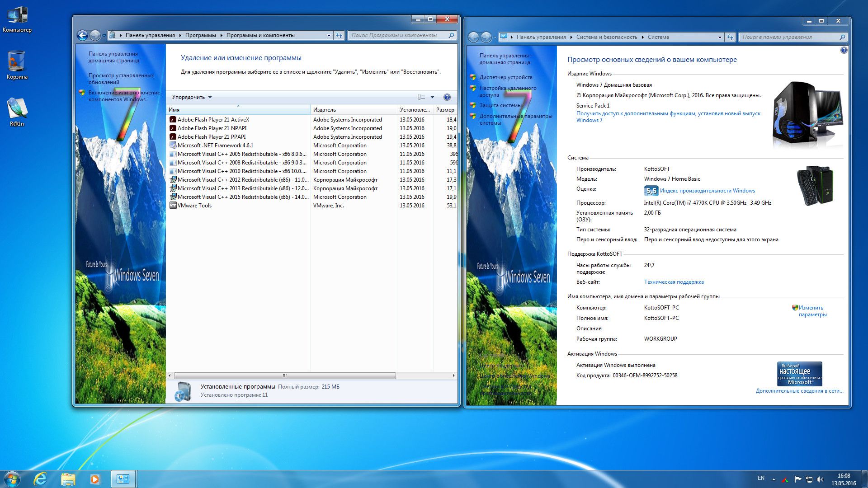Open the Computer desktop icon

pyautogui.click(x=17, y=20)
